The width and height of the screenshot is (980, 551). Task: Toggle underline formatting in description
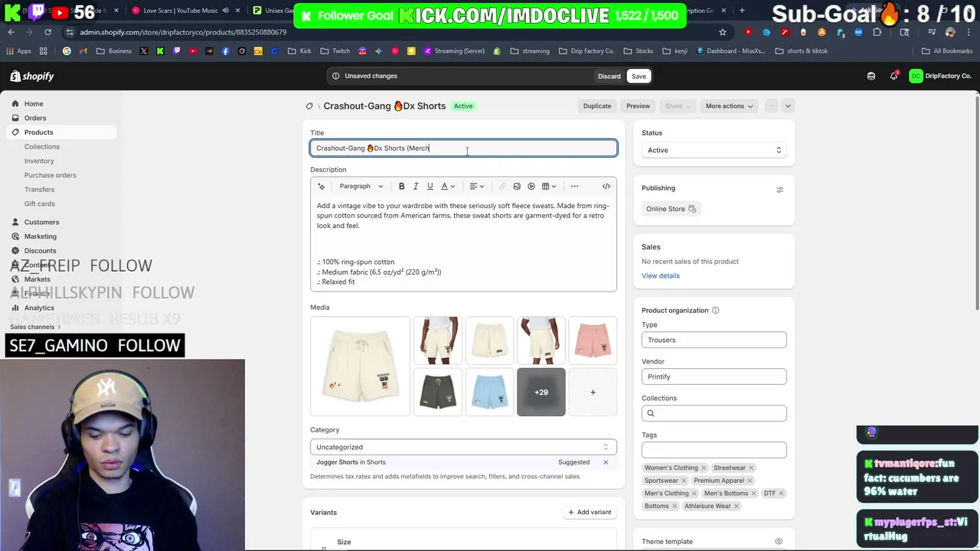pyautogui.click(x=430, y=186)
